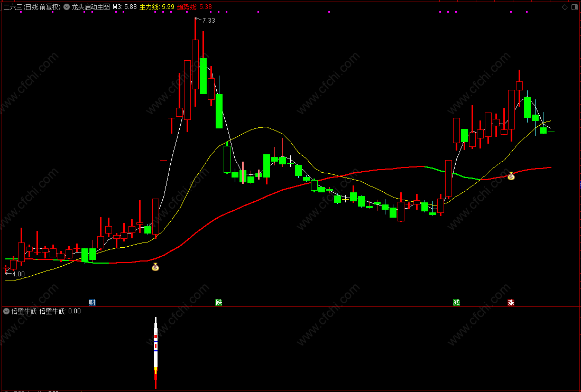This screenshot has width=581, height=392.
Task: Click the 涨 event marker
Action: pos(511,302)
